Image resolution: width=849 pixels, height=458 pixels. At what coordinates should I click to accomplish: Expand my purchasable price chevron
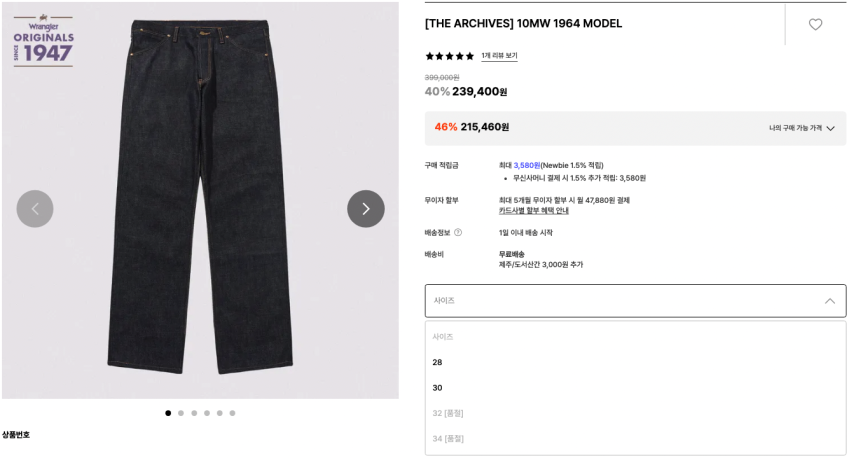click(x=831, y=128)
